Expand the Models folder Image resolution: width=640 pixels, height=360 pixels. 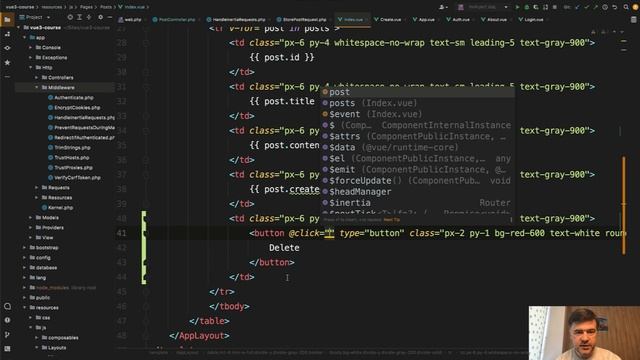point(31,218)
